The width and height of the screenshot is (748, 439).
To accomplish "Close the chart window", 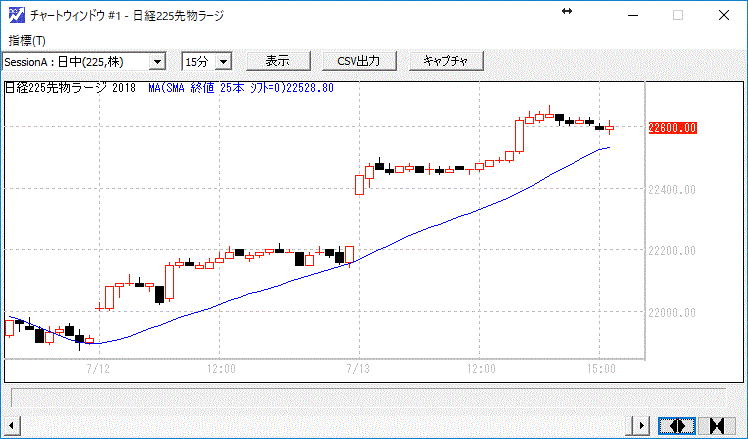I will [x=724, y=15].
